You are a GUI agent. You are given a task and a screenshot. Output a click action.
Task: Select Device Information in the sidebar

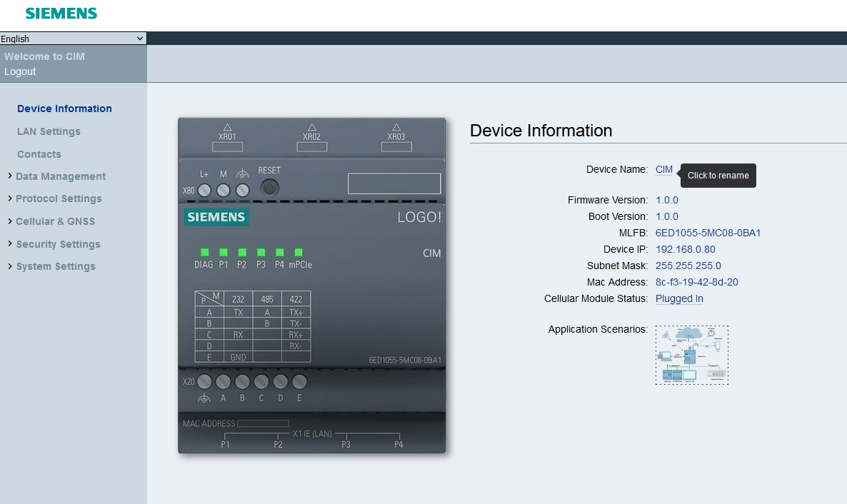pos(64,109)
